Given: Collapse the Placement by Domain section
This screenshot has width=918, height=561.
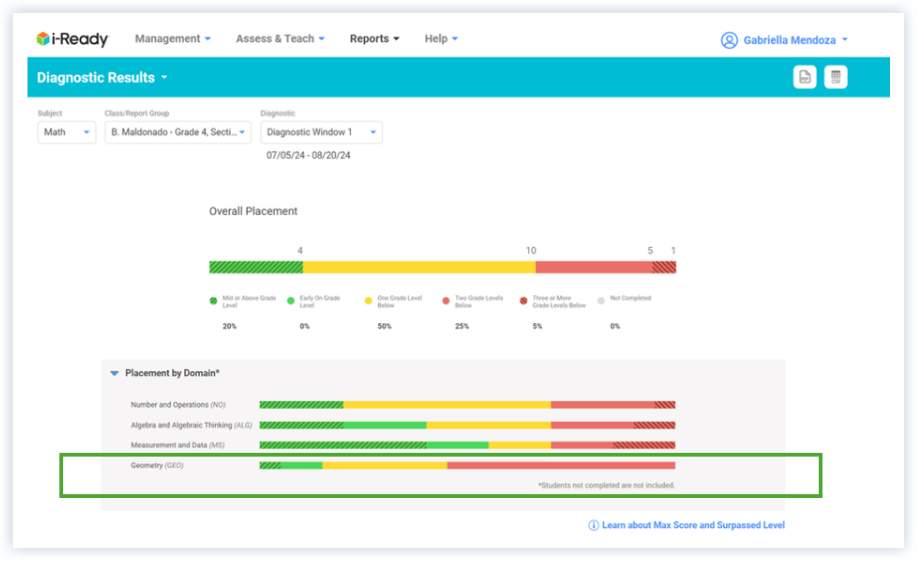Looking at the screenshot, I should [x=114, y=373].
